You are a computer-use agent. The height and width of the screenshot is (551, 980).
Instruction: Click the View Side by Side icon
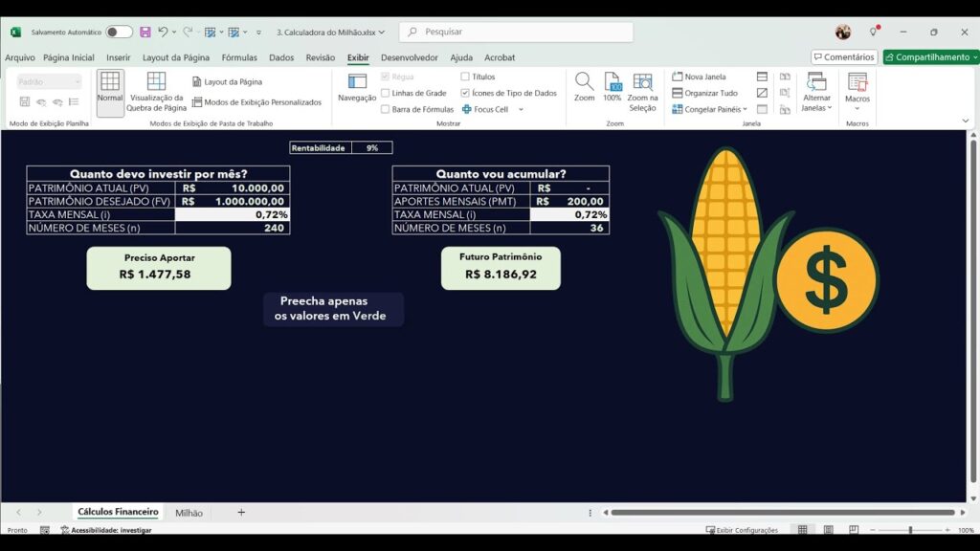tap(785, 77)
